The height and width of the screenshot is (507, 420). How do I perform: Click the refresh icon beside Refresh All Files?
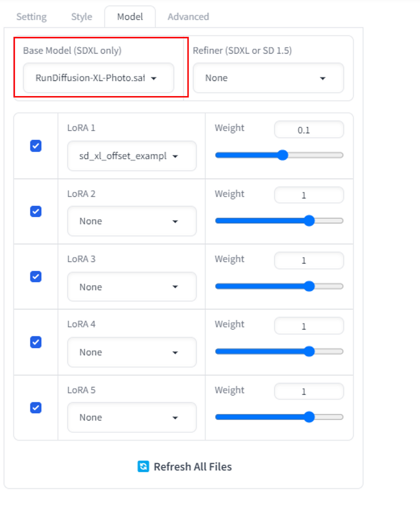coord(143,466)
